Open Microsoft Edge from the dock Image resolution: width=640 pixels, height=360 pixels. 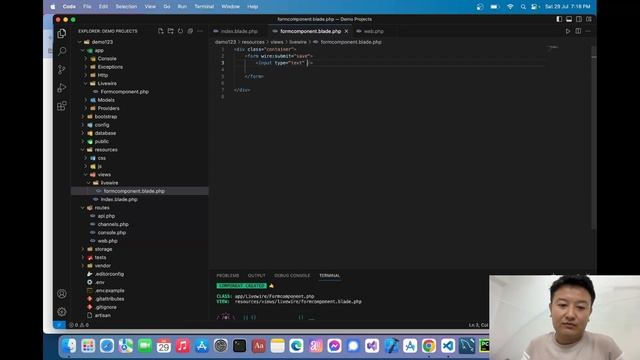coord(296,346)
